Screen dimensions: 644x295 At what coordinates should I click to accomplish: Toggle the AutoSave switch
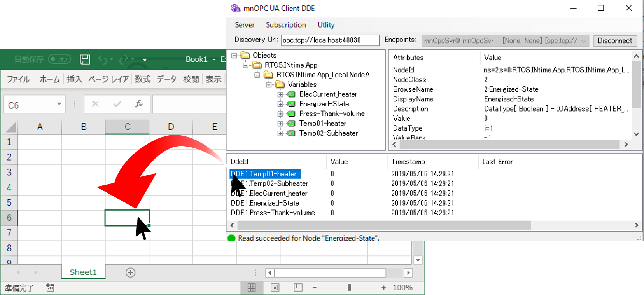click(x=59, y=59)
